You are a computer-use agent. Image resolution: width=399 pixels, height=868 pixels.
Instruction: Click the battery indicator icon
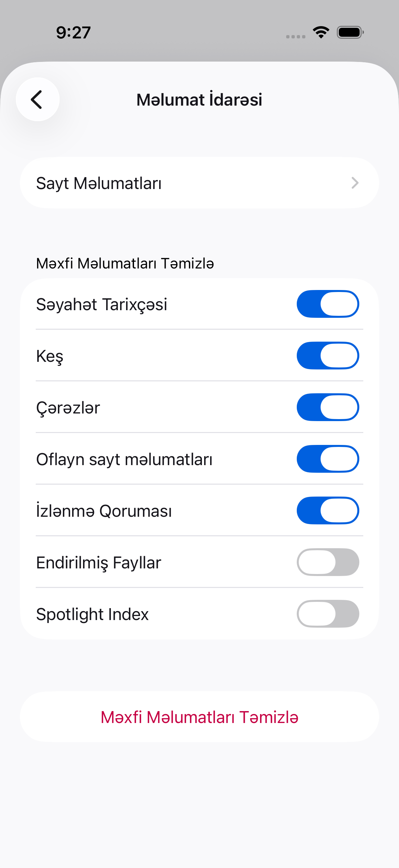350,32
